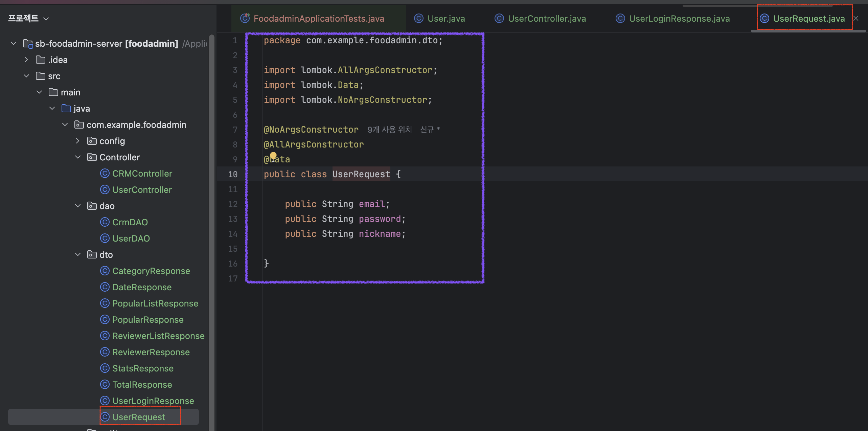This screenshot has height=431, width=868.
Task: Click the UserLoginResponse class icon in tree
Action: coord(105,401)
